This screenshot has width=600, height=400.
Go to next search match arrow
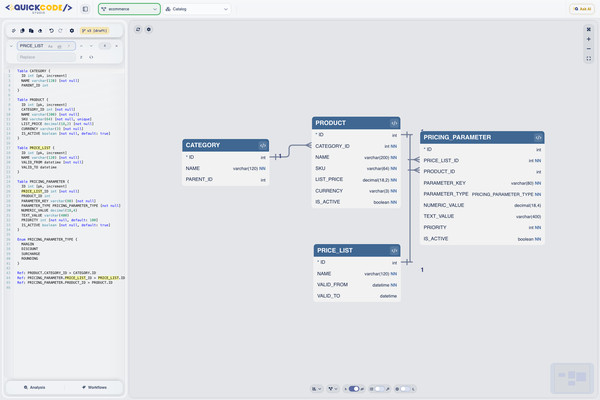click(91, 46)
